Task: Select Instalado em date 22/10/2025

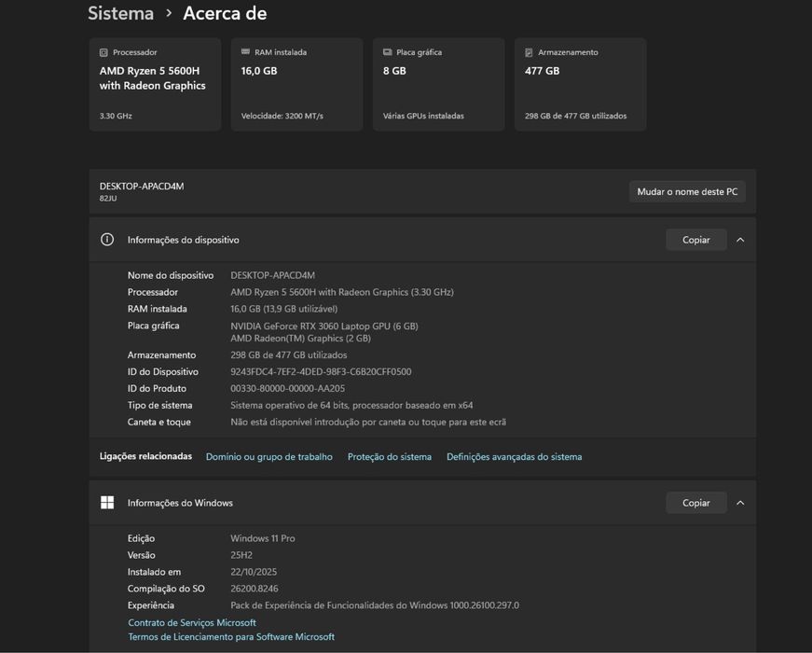Action: pos(254,572)
